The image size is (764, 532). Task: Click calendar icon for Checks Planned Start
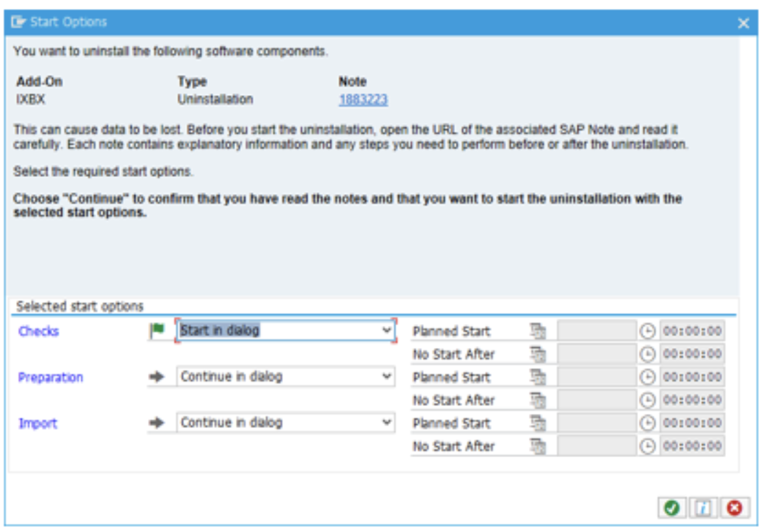pos(538,331)
